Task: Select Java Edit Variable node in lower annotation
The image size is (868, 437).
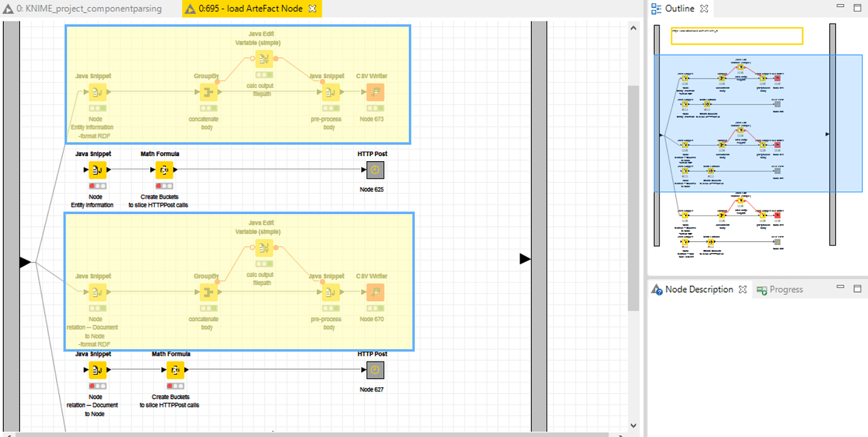Action: click(264, 248)
